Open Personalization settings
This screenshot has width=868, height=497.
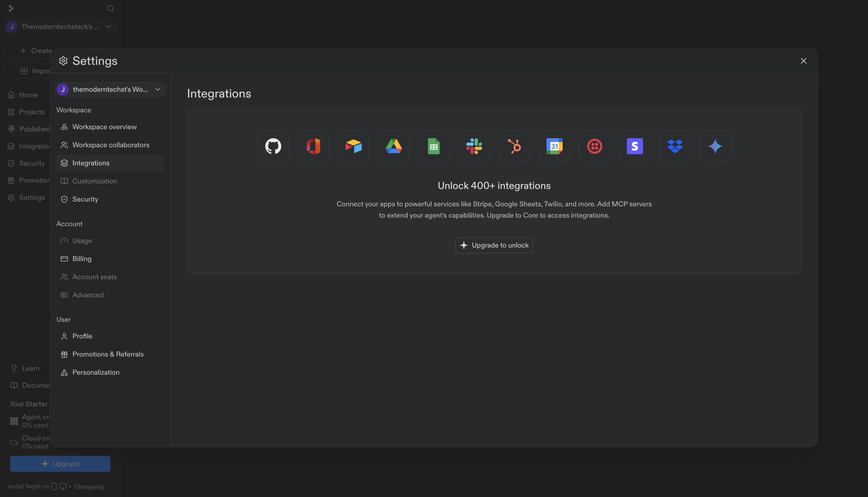[x=110, y=372]
